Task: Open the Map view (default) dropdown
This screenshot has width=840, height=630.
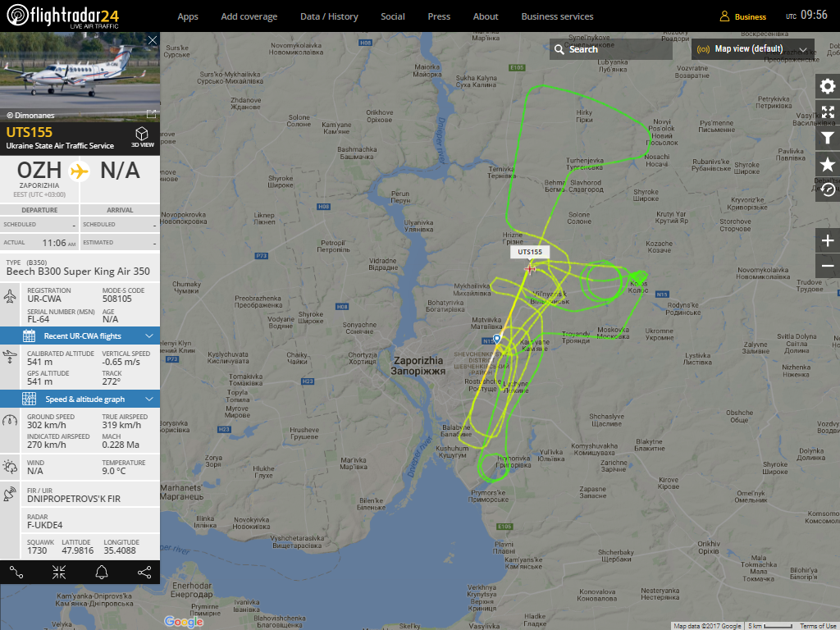Action: (753, 49)
